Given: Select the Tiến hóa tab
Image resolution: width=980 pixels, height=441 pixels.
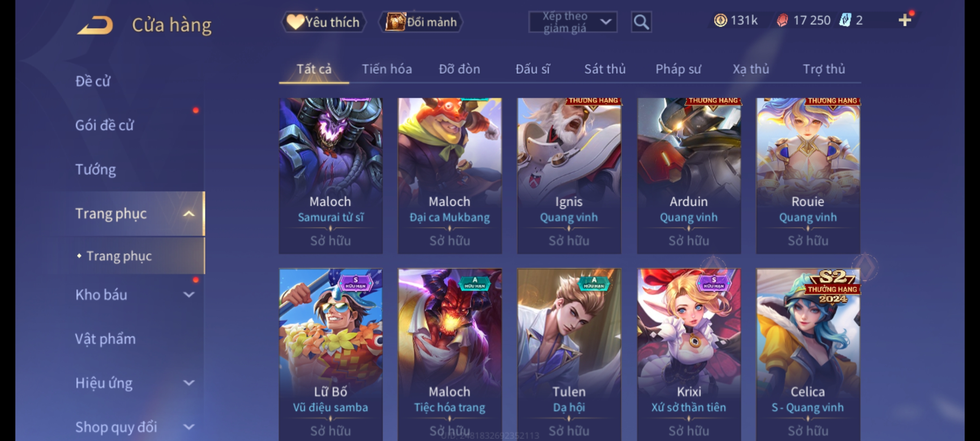Looking at the screenshot, I should pyautogui.click(x=387, y=69).
